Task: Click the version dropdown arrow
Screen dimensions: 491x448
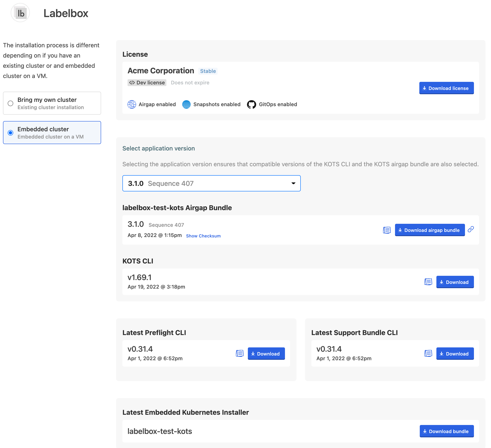Action: click(x=293, y=183)
